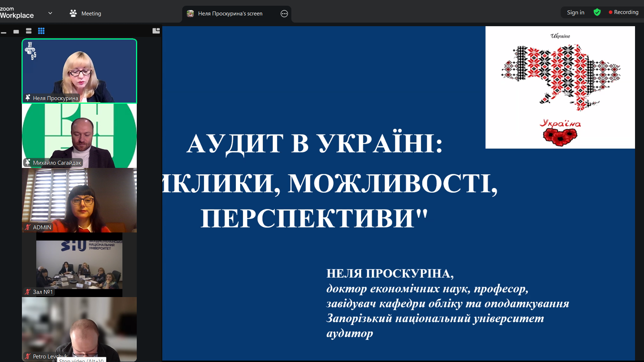The width and height of the screenshot is (644, 362).
Task: Click the Meeting tab
Action: 85,13
